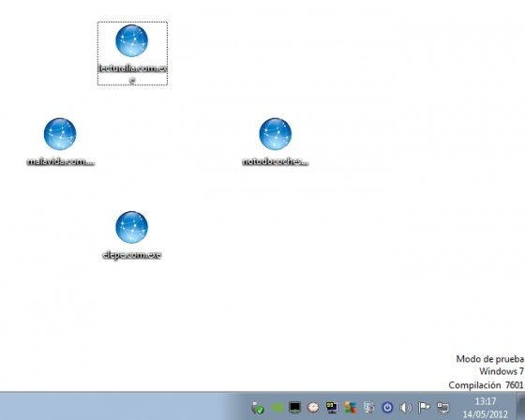The image size is (525, 420).
Task: Open the Action Center flag icon
Action: [424, 407]
